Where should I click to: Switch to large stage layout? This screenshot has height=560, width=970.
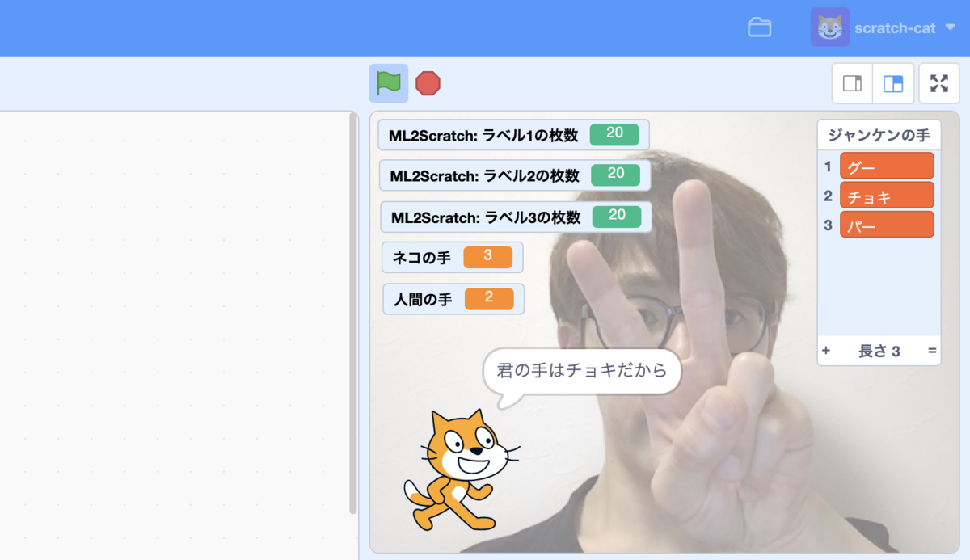pyautogui.click(x=893, y=83)
